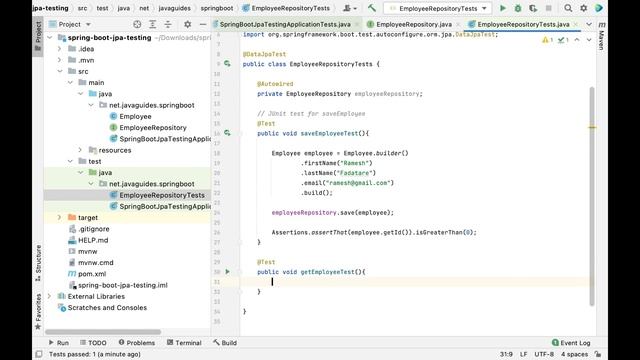Jump to the next highlighted error arrow
Image resolution: width=640 pixels, height=360 pixels.
[589, 40]
